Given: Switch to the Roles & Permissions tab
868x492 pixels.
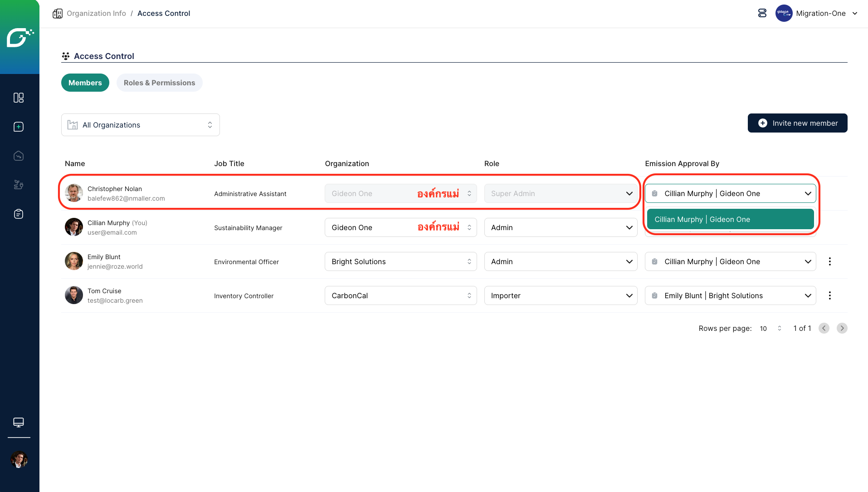Looking at the screenshot, I should (x=159, y=83).
